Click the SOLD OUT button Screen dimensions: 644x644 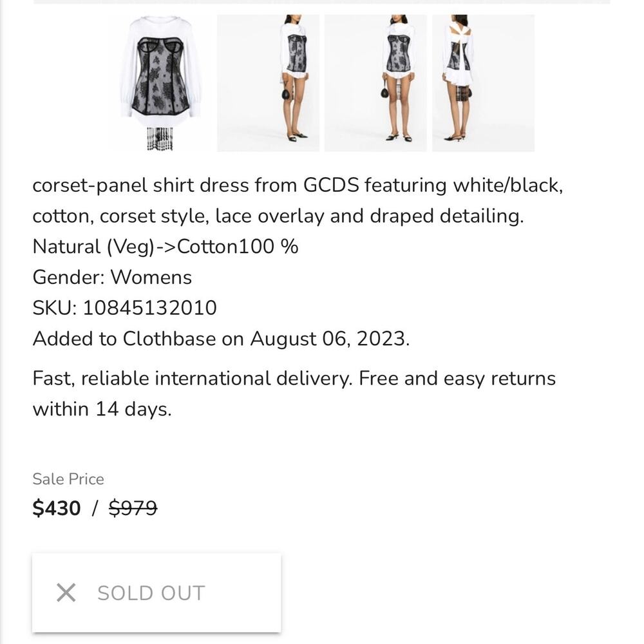[x=156, y=592]
